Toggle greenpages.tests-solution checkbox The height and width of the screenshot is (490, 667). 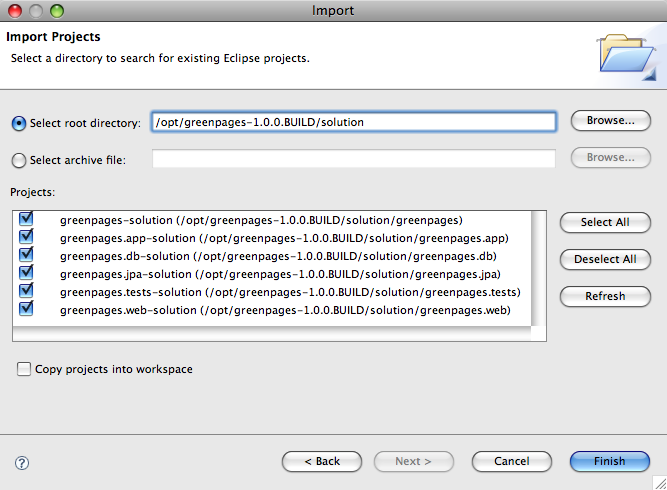pyautogui.click(x=26, y=291)
